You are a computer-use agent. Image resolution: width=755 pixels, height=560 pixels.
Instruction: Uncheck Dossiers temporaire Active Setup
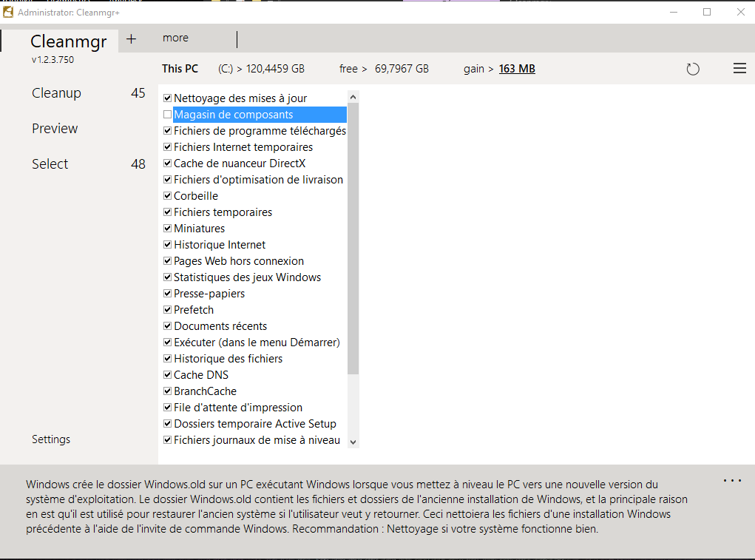click(x=168, y=424)
